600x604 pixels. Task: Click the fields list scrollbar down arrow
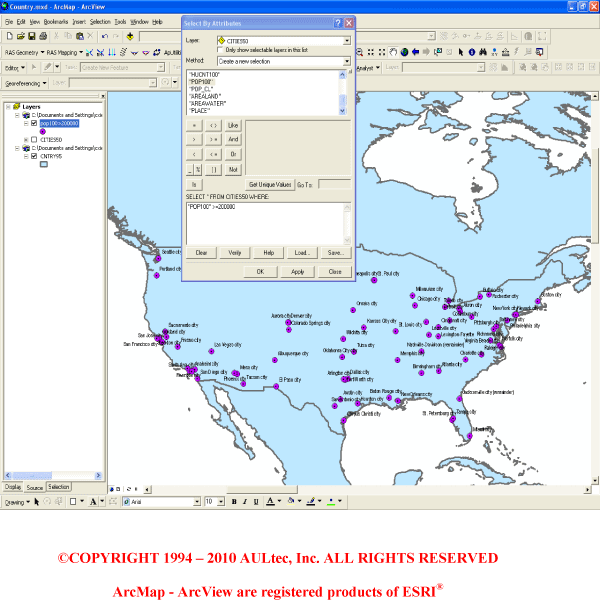pos(342,111)
